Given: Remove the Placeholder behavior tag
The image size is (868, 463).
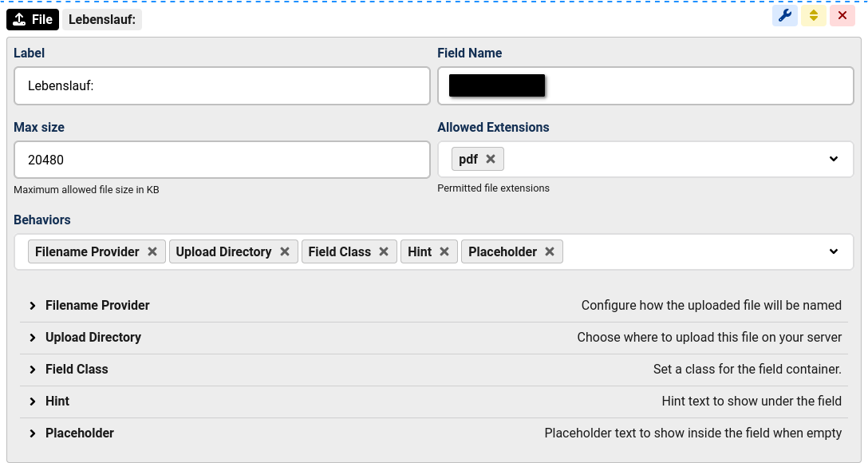Looking at the screenshot, I should (x=550, y=251).
